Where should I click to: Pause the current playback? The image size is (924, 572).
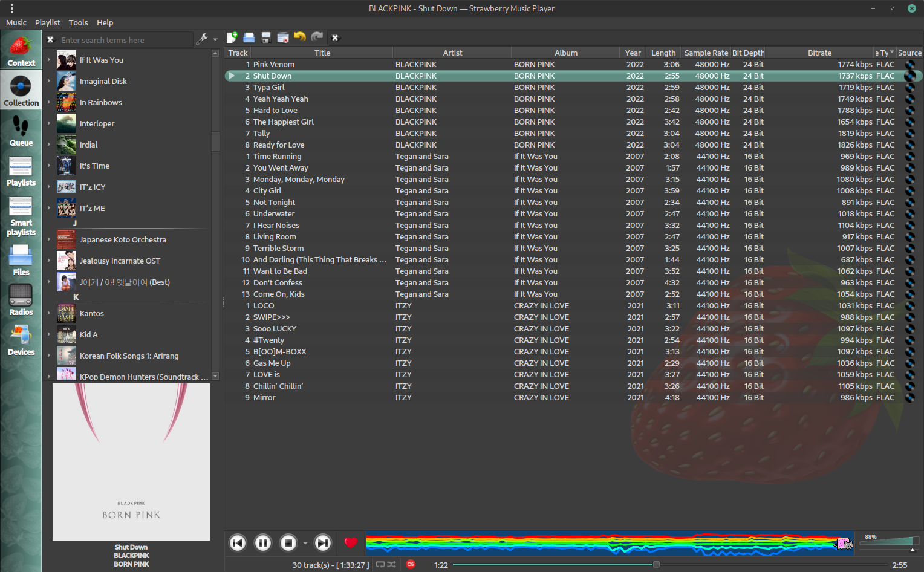[263, 543]
